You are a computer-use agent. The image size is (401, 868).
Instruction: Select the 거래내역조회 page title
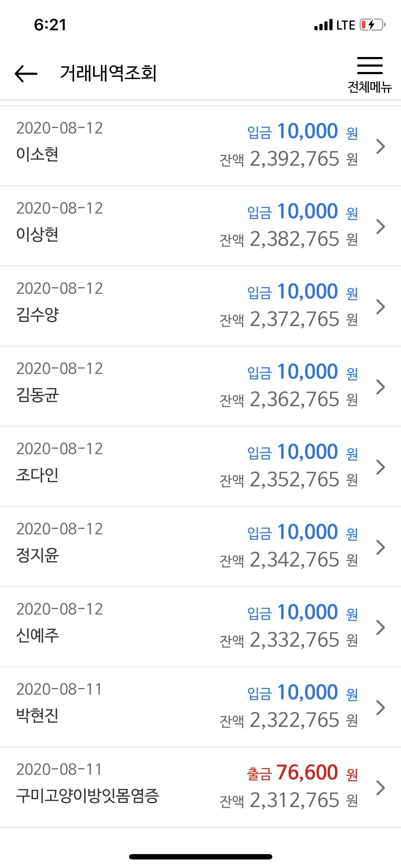point(108,73)
